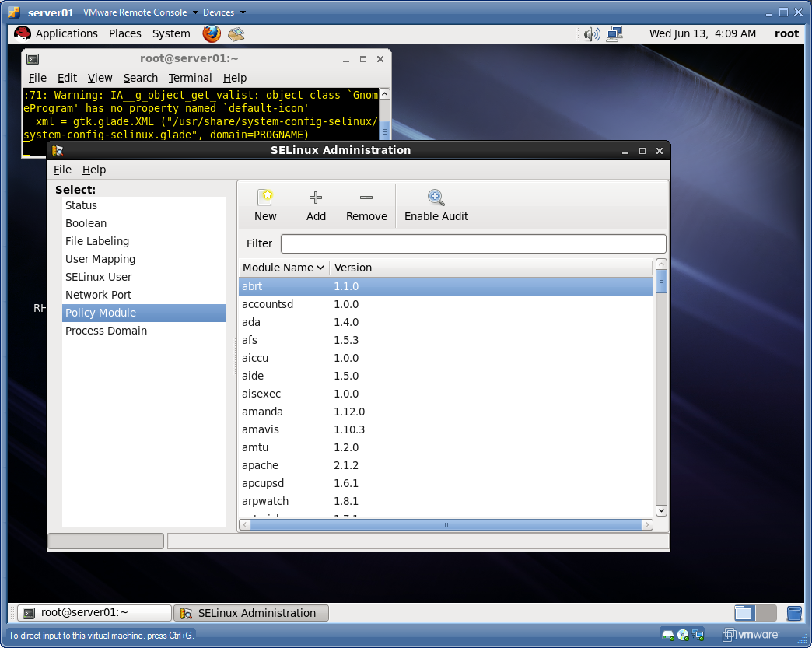Select the aide module row
This screenshot has height=648, width=812.
click(x=446, y=376)
